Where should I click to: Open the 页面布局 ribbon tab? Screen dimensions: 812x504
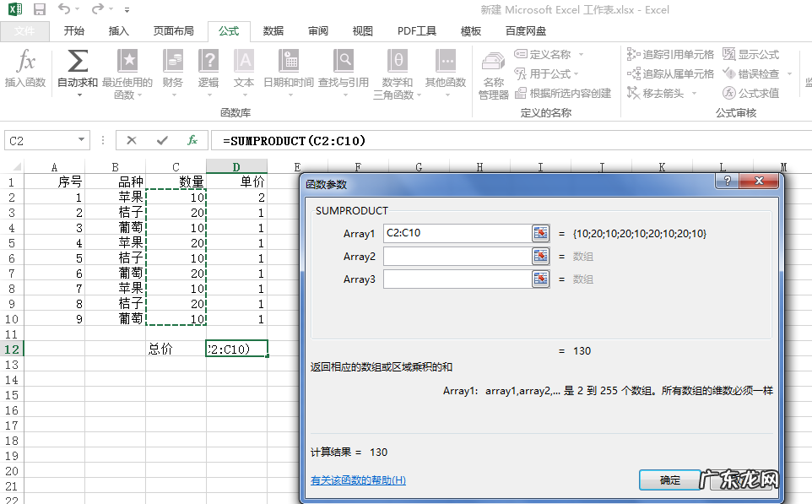click(173, 31)
